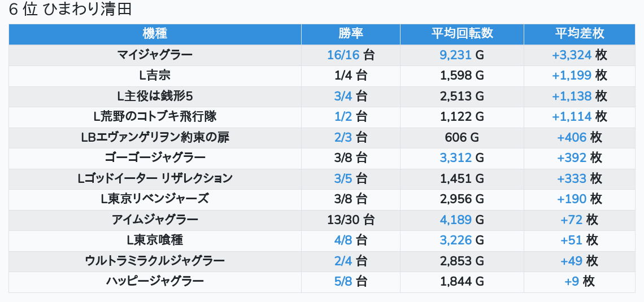This screenshot has width=644, height=302.
Task: Choose the L荒野のコトブキ飛行隊 row
Action: click(155, 116)
